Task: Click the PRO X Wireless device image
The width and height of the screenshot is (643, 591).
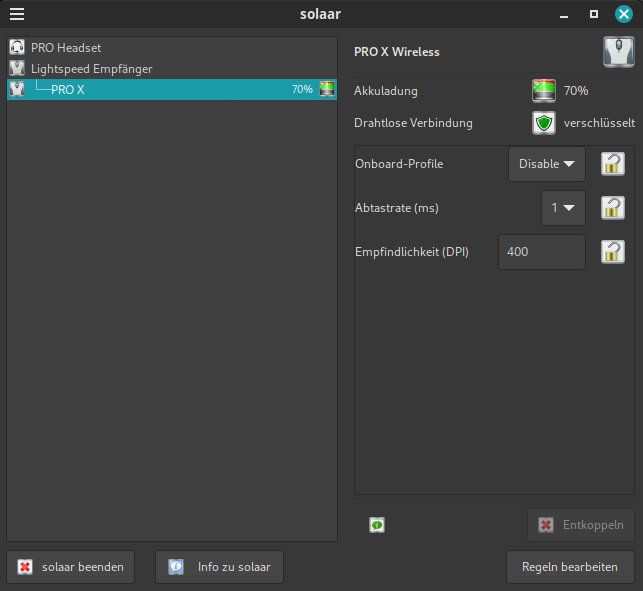Action: tap(618, 52)
